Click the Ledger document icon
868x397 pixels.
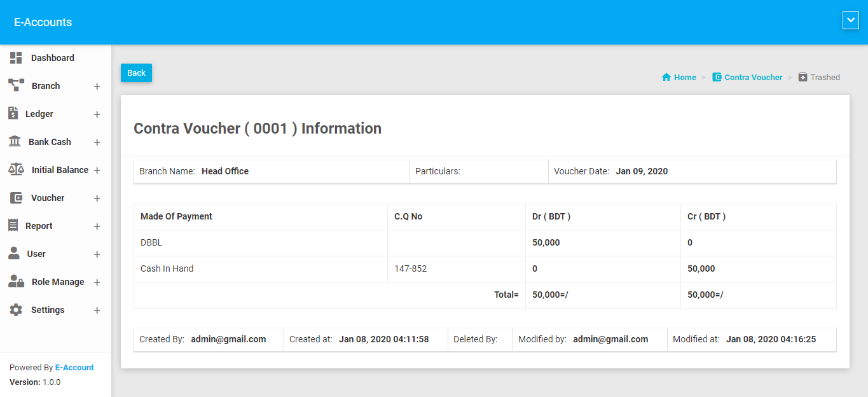tap(13, 113)
